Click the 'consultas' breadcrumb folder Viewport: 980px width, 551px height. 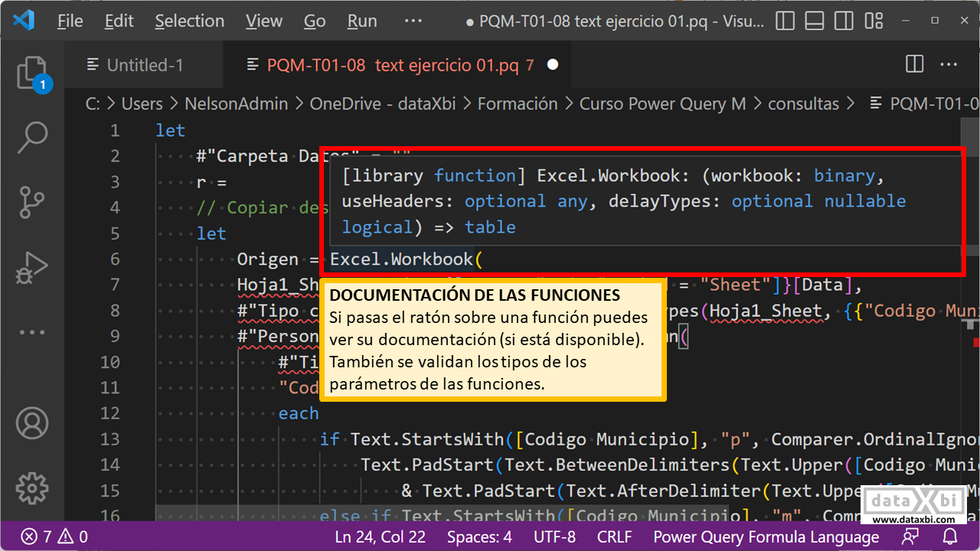[803, 104]
